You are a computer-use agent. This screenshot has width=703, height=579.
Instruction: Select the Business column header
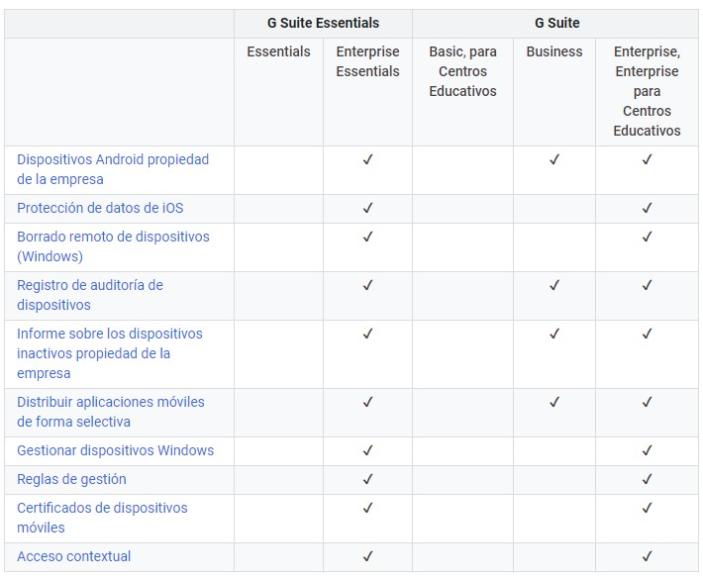click(x=554, y=51)
